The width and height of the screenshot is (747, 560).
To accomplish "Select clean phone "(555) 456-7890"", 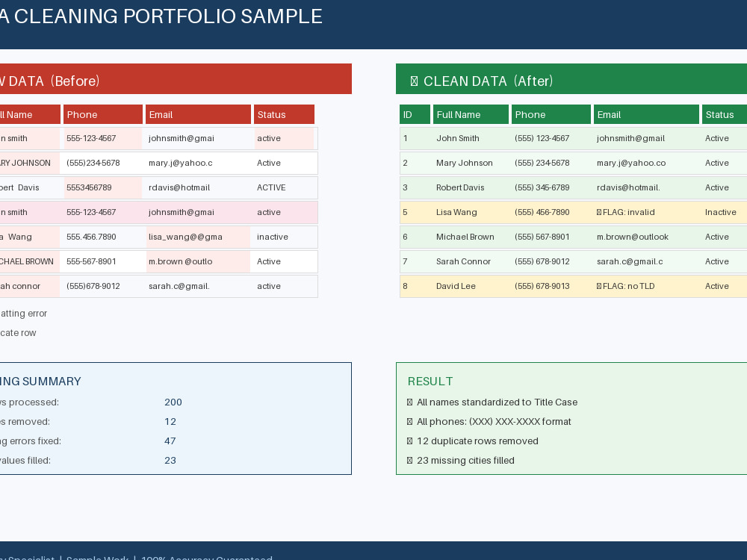I will tap(542, 212).
